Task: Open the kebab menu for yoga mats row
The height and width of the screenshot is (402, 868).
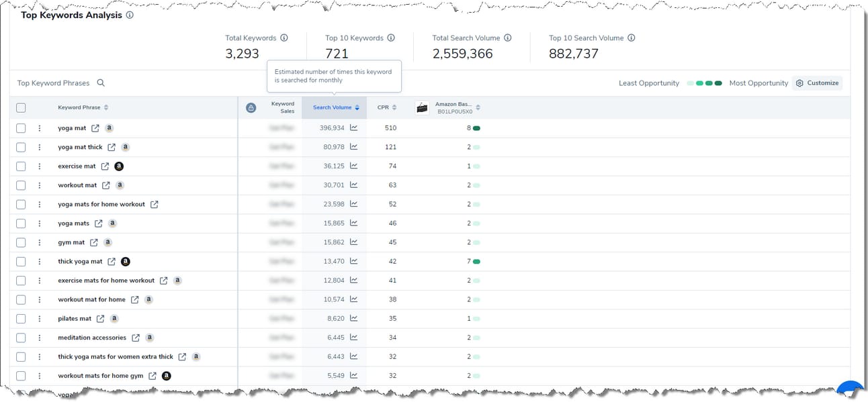Action: click(x=40, y=223)
